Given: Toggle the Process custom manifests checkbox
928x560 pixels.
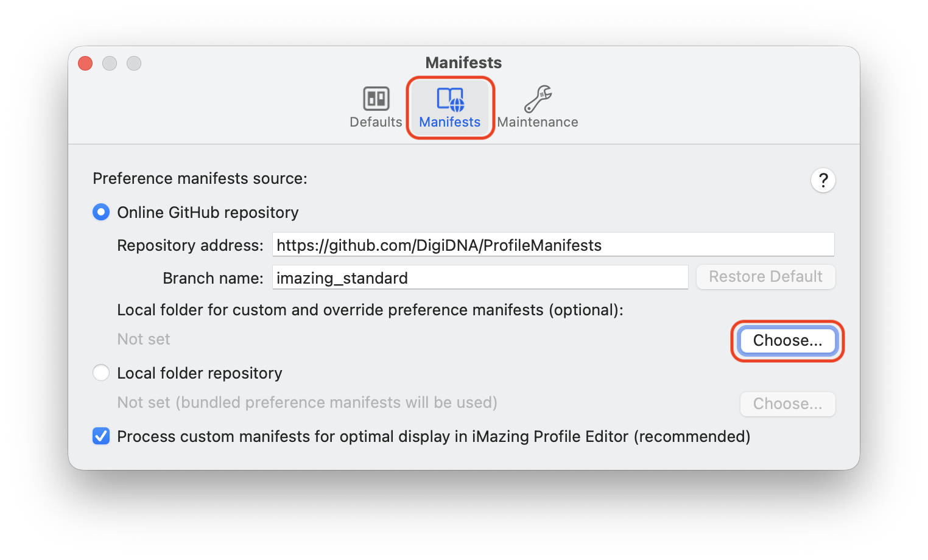Looking at the screenshot, I should coord(101,436).
